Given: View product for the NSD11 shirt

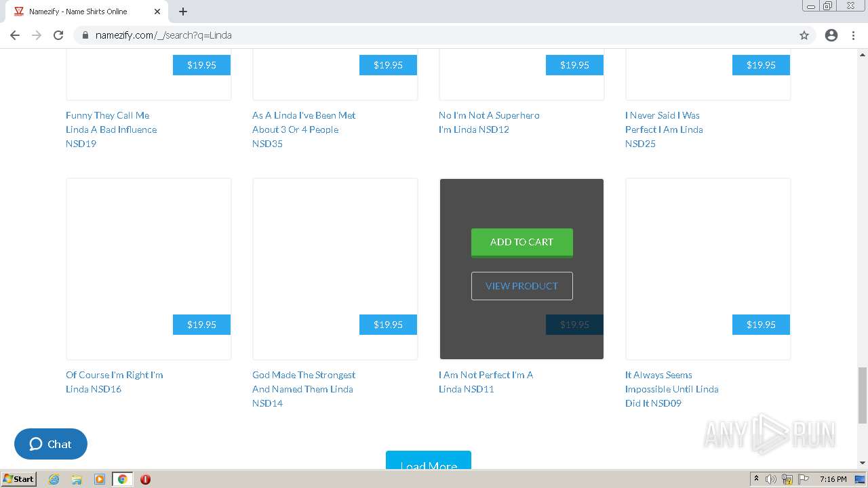Looking at the screenshot, I should pyautogui.click(x=521, y=286).
